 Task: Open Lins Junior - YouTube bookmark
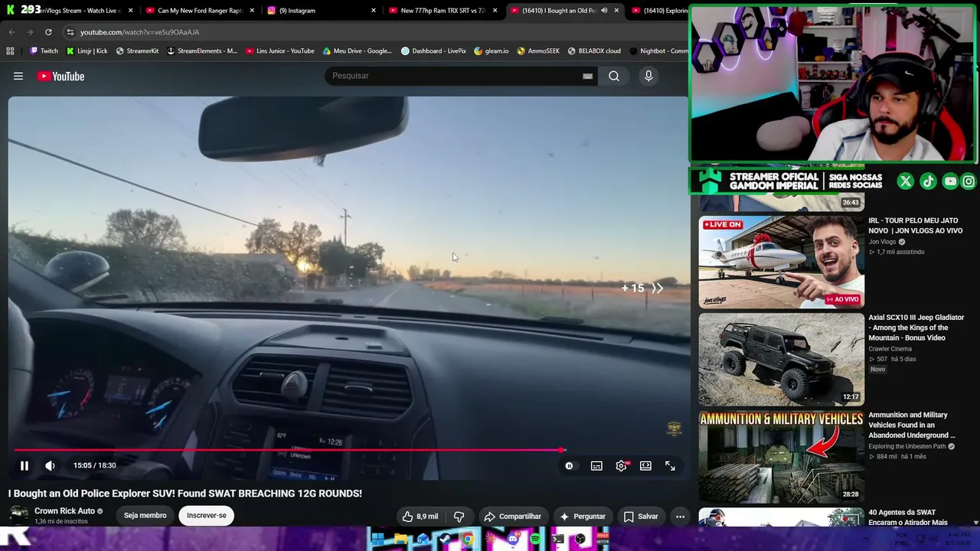[x=279, y=51]
